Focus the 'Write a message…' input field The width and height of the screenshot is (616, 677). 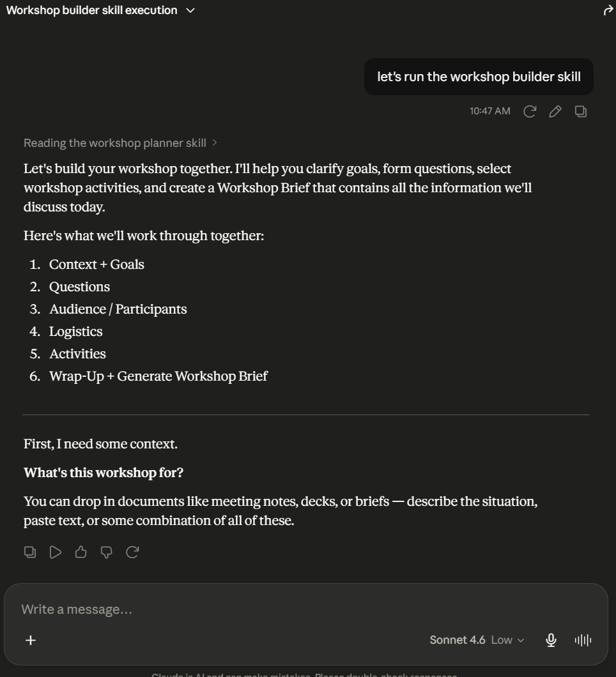click(x=306, y=609)
